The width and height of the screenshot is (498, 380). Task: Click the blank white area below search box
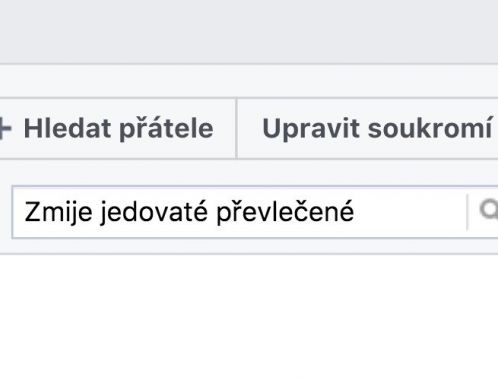pos(249,317)
